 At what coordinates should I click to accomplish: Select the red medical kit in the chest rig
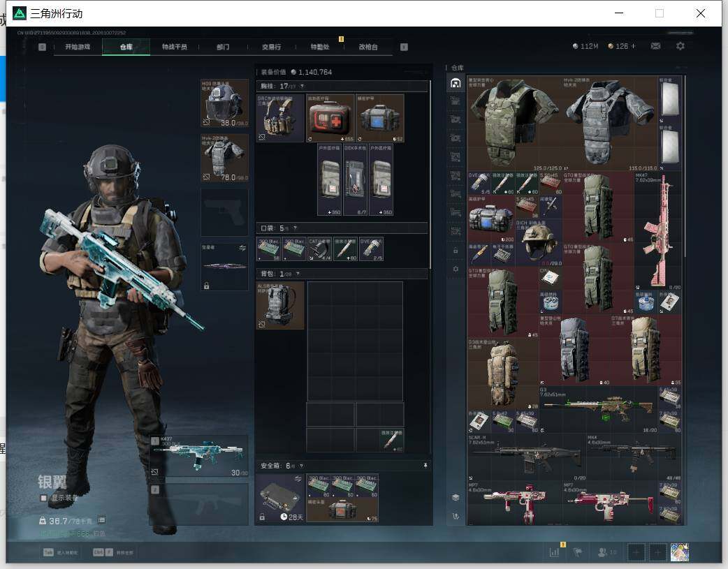[x=330, y=119]
